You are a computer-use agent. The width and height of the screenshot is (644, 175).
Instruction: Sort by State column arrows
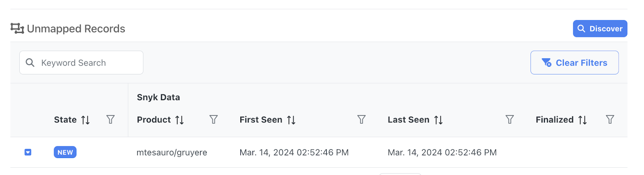pos(85,120)
